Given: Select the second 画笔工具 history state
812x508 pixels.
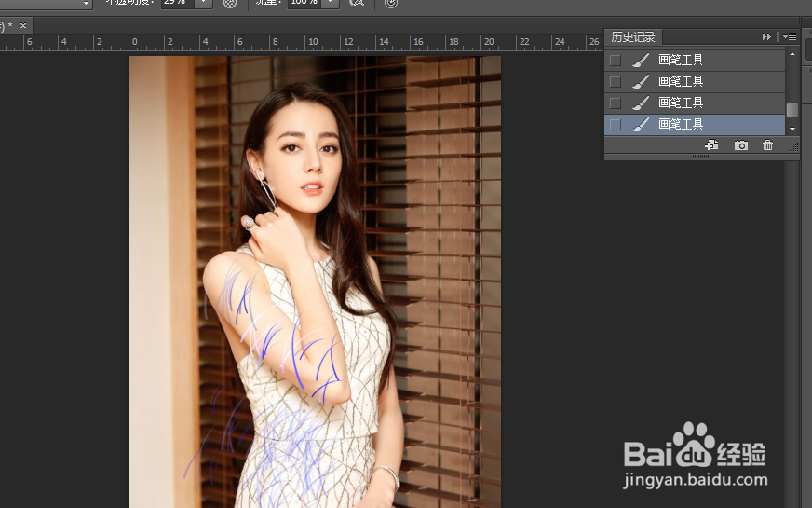Looking at the screenshot, I should 695,81.
